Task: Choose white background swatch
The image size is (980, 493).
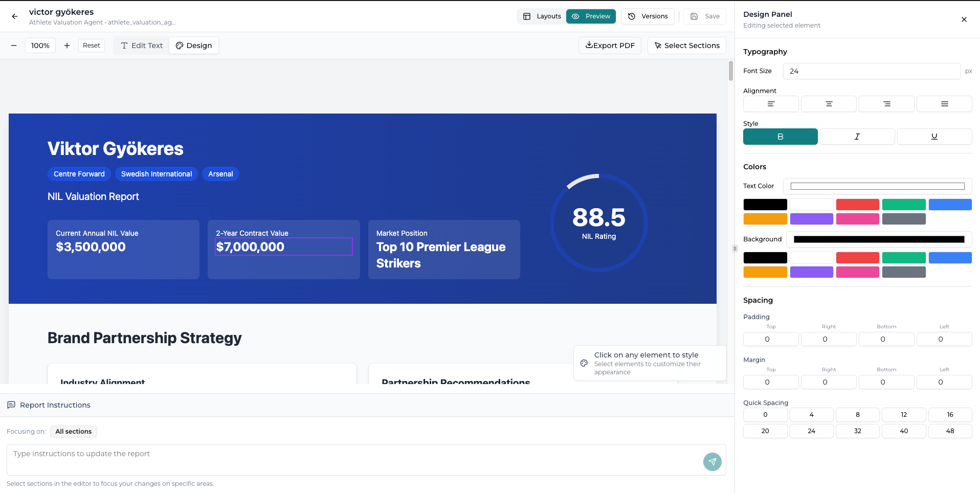Action: (812, 258)
